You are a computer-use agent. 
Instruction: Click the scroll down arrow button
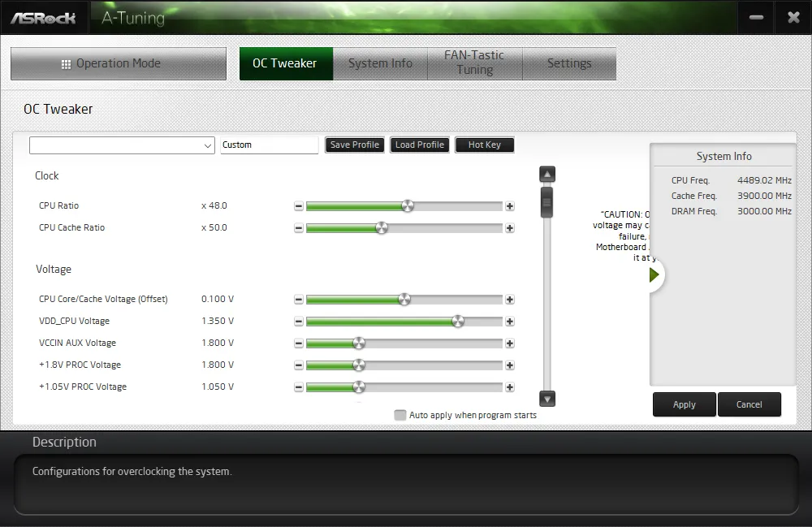click(x=546, y=399)
